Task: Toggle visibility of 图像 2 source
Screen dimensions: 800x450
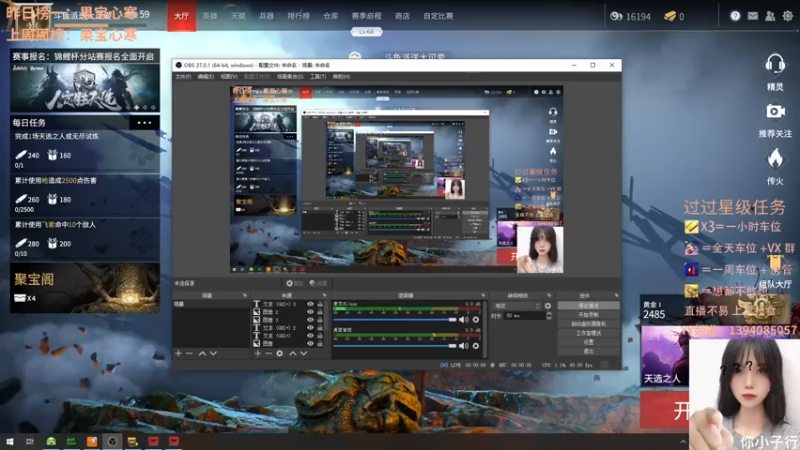Action: pos(310,312)
